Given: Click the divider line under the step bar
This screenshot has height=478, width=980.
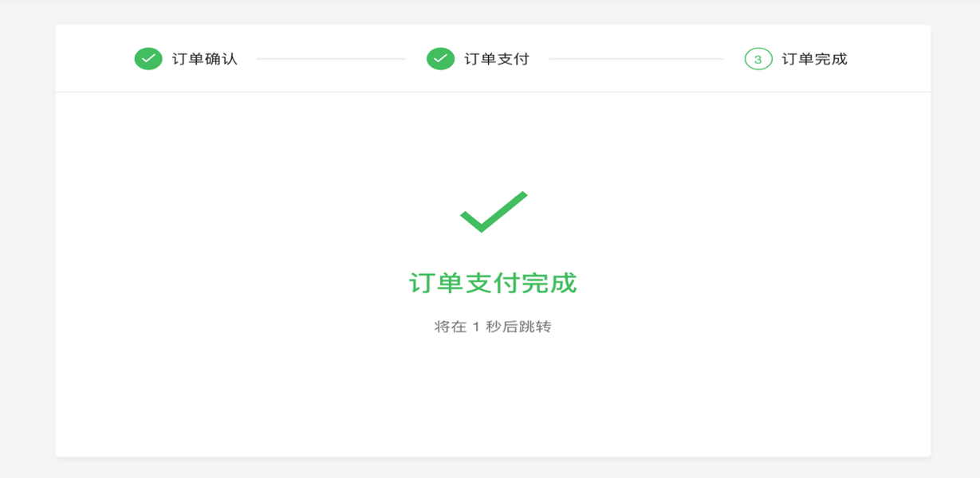Looking at the screenshot, I should (x=493, y=92).
